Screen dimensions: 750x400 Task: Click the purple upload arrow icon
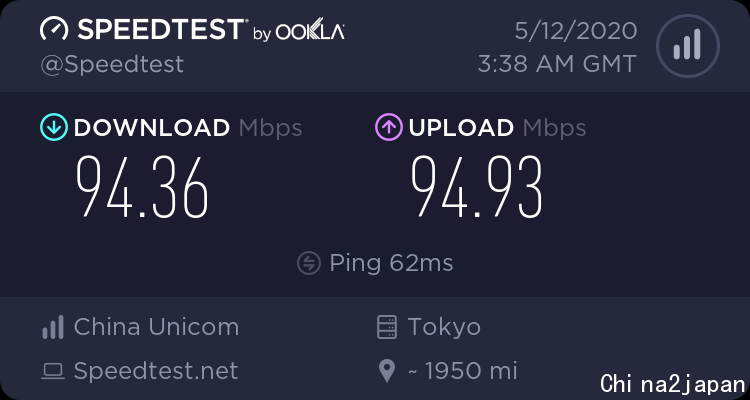click(x=389, y=127)
